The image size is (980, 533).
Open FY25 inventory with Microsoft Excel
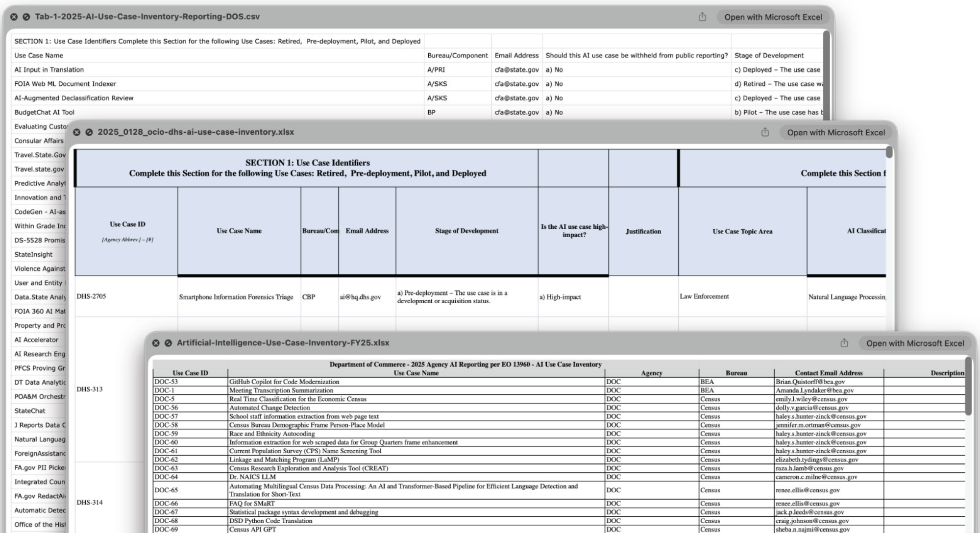click(915, 343)
